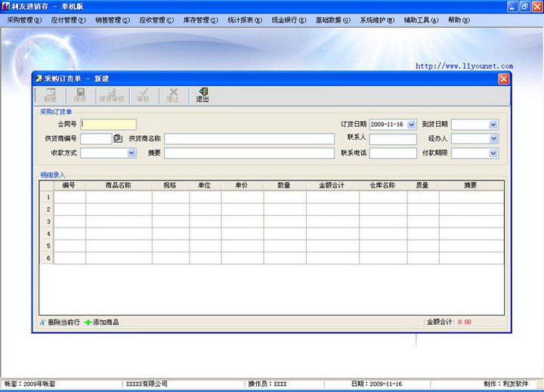Click the greyed 新建 toolbar icon
The width and height of the screenshot is (544, 392).
[51, 94]
